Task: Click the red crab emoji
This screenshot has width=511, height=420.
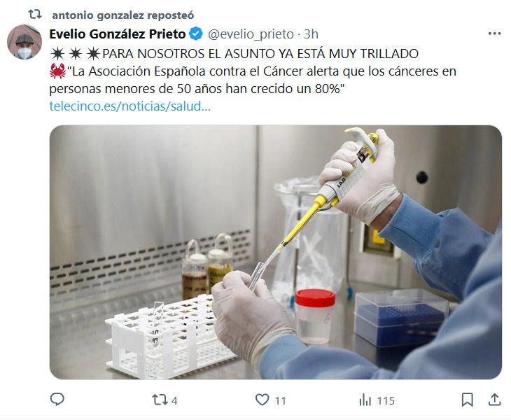Action: click(x=57, y=71)
